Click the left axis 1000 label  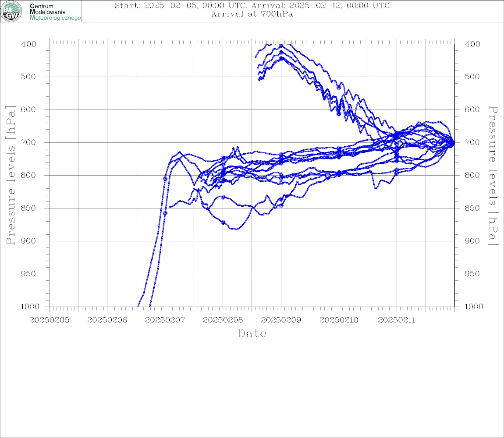30,307
